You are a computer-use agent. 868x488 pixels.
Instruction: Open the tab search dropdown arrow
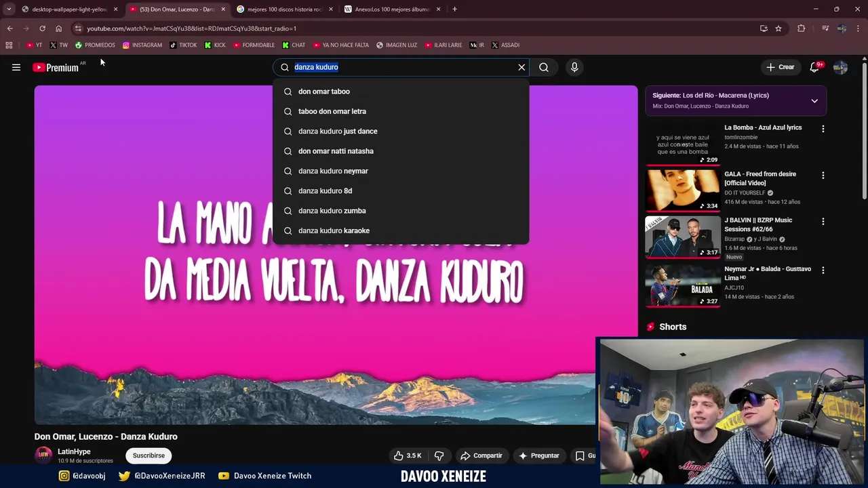pyautogui.click(x=8, y=9)
